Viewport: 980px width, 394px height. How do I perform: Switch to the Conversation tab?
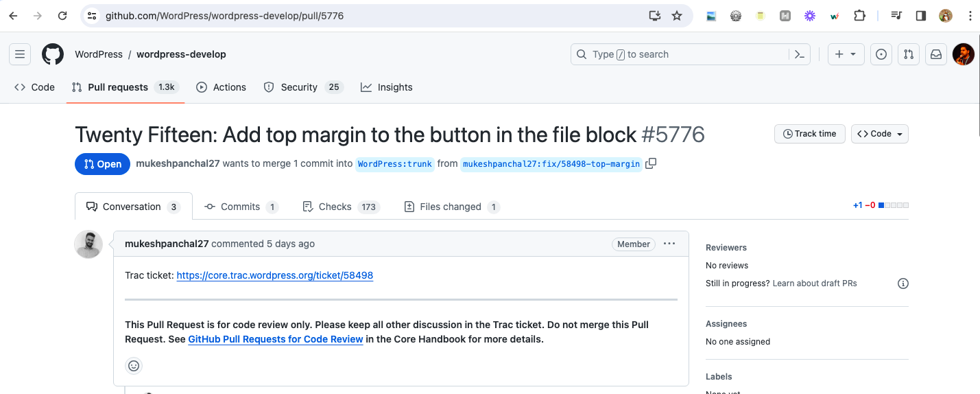[134, 207]
